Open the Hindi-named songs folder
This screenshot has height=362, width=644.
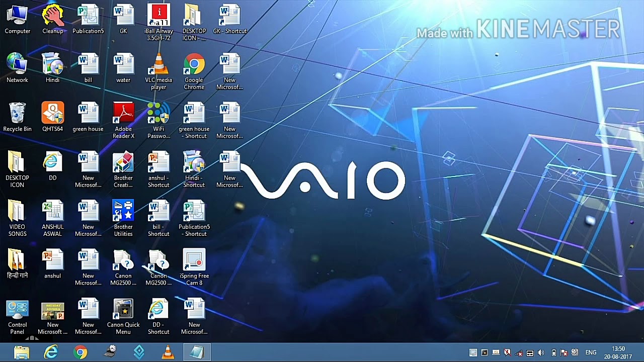[17, 264]
